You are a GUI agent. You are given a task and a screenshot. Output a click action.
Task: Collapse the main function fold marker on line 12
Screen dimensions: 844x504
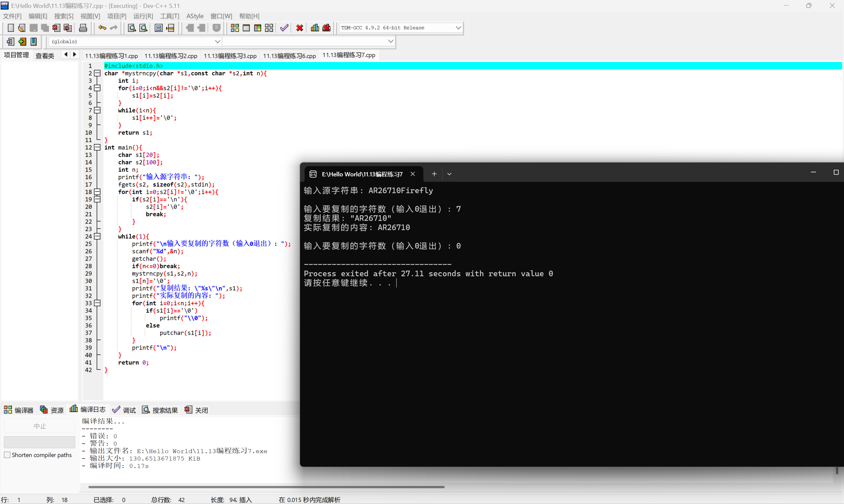tap(98, 147)
